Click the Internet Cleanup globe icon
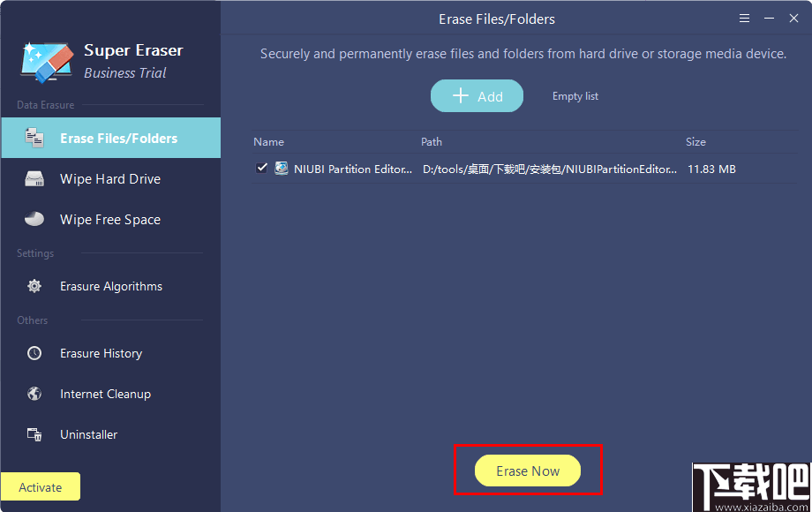Viewport: 812px width, 512px height. pyautogui.click(x=34, y=394)
